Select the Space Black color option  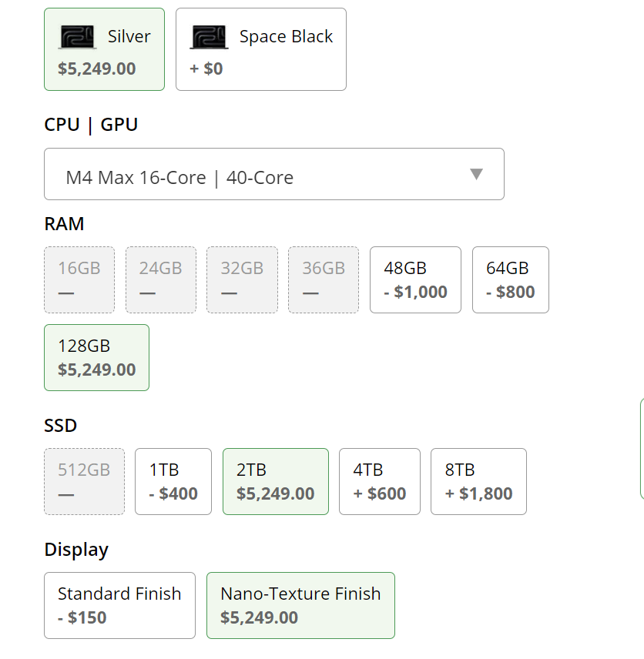point(261,49)
